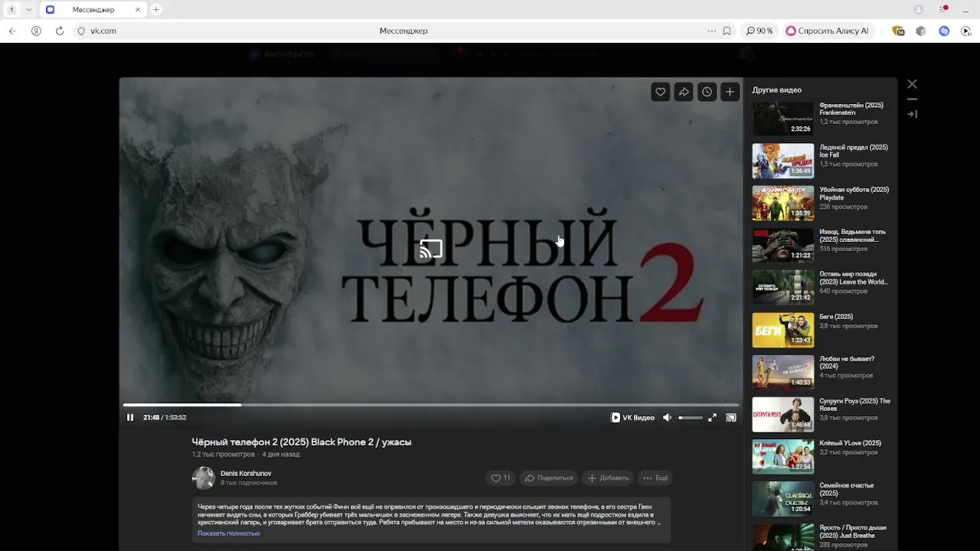The height and width of the screenshot is (551, 980).
Task: Like the video via heart icon overlay
Action: (x=661, y=92)
